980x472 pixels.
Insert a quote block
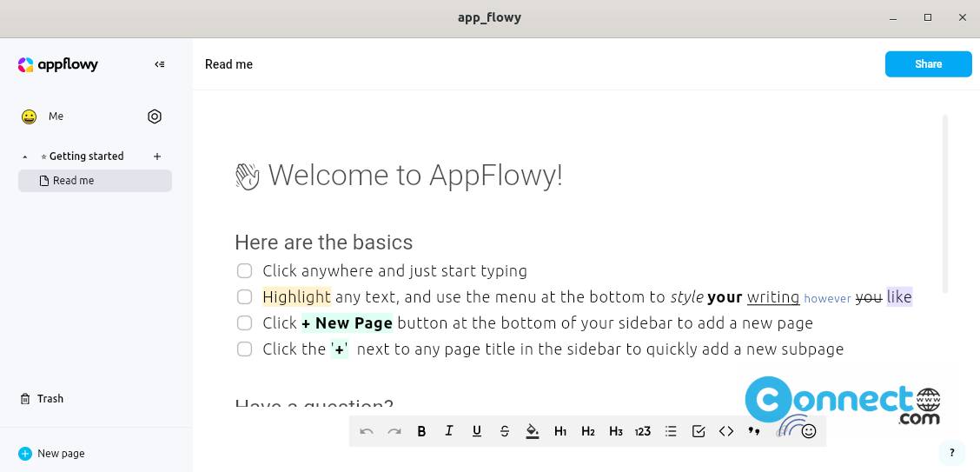[754, 431]
